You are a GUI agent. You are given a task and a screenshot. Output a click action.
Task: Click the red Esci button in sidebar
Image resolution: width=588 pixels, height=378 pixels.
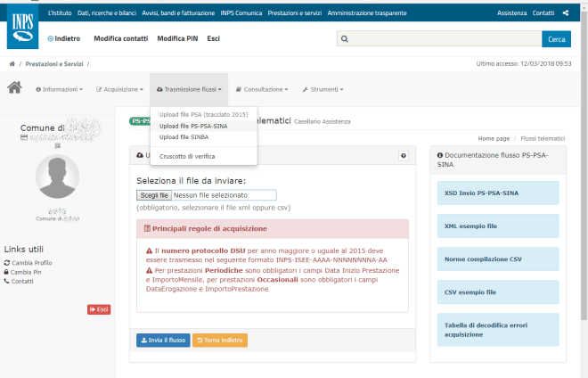98,308
